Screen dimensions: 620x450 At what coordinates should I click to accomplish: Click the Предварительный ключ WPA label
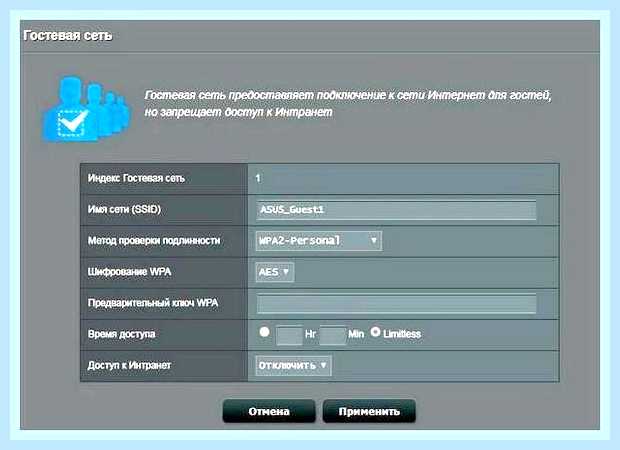(x=153, y=303)
